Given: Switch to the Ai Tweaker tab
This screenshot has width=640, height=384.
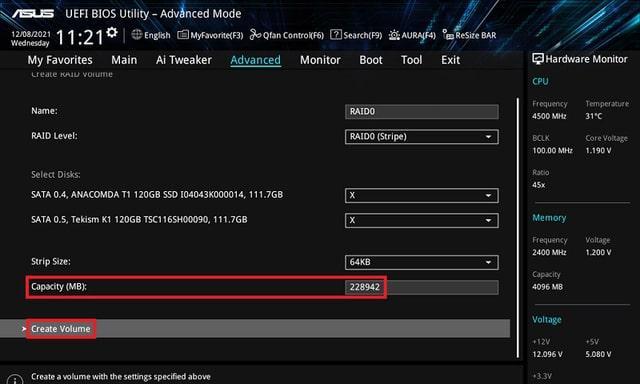Looking at the screenshot, I should tap(184, 60).
